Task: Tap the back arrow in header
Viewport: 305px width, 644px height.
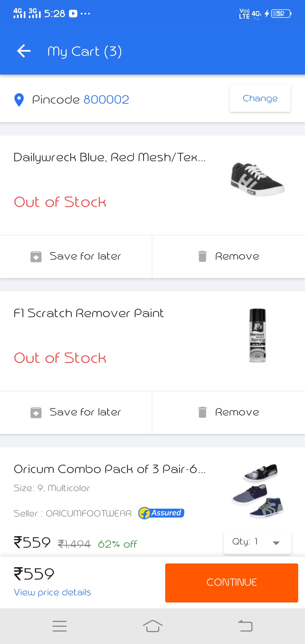Action: tap(24, 51)
